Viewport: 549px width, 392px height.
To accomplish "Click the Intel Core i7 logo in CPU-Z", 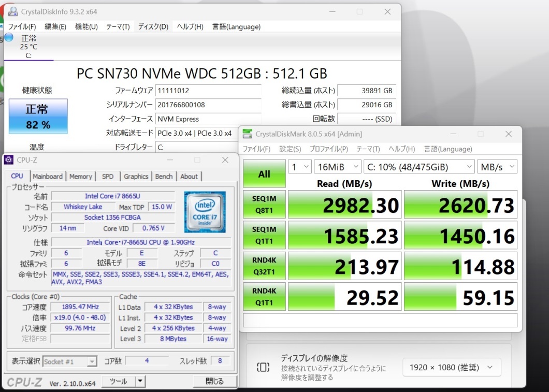I will click(x=205, y=212).
